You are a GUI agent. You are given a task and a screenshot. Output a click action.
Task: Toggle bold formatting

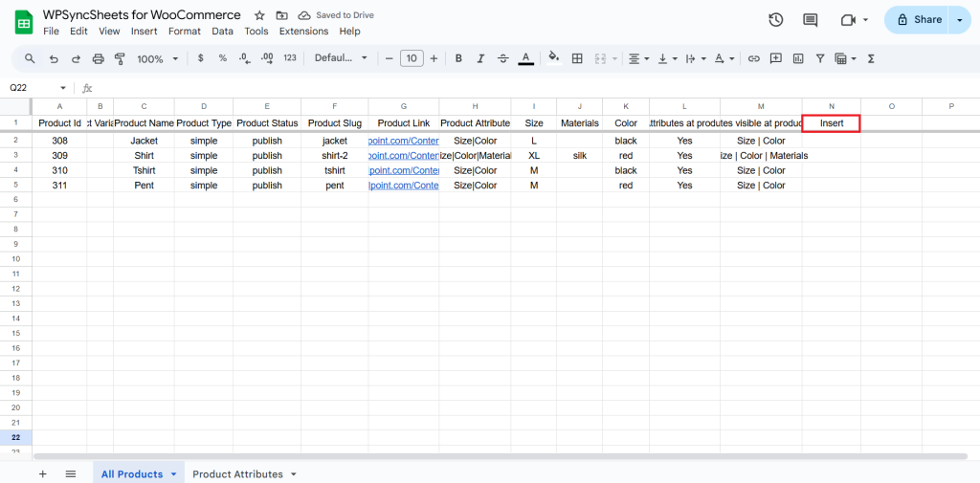tap(458, 58)
